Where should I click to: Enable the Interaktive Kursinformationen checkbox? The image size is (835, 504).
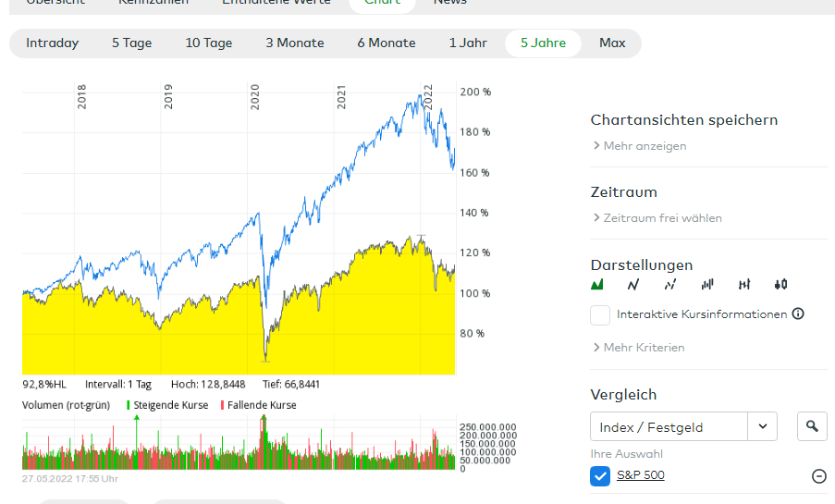tap(601, 314)
